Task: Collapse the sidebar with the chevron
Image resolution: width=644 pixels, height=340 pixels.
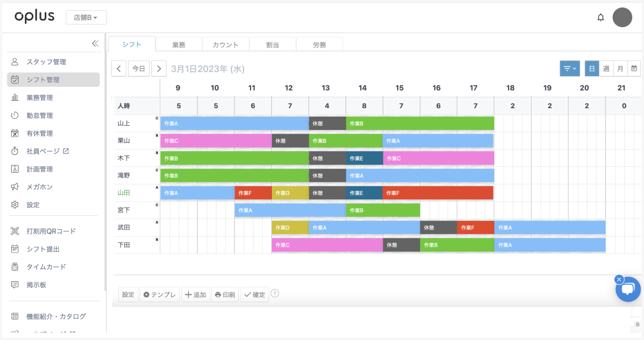Action: (x=96, y=44)
